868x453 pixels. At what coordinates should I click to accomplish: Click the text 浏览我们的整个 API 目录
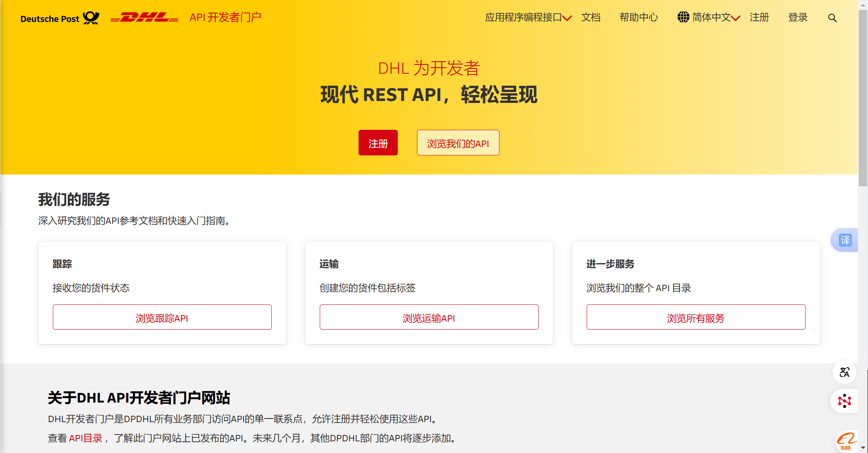pyautogui.click(x=639, y=288)
